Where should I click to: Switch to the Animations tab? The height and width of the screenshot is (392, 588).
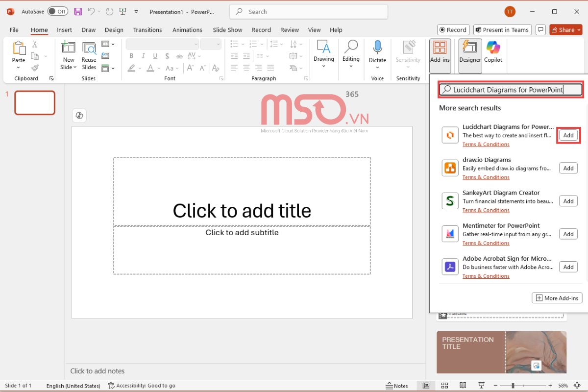[x=187, y=30]
